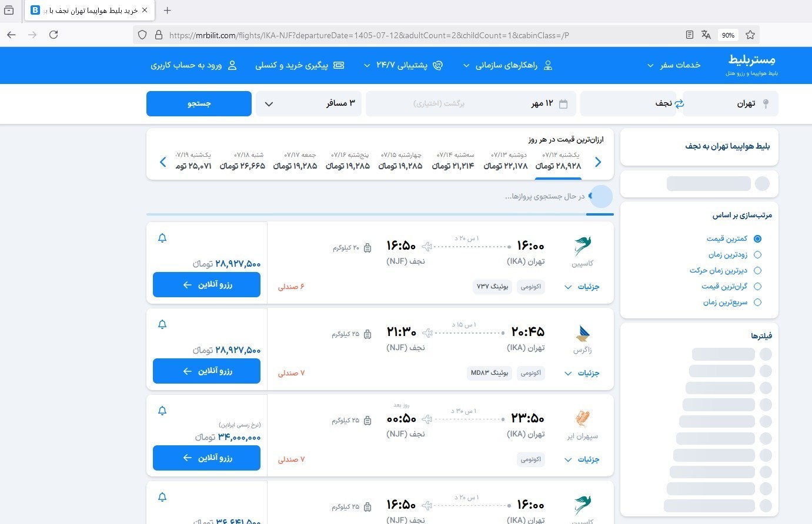Select the دیرترین زمان حرکت sort option

click(726, 270)
